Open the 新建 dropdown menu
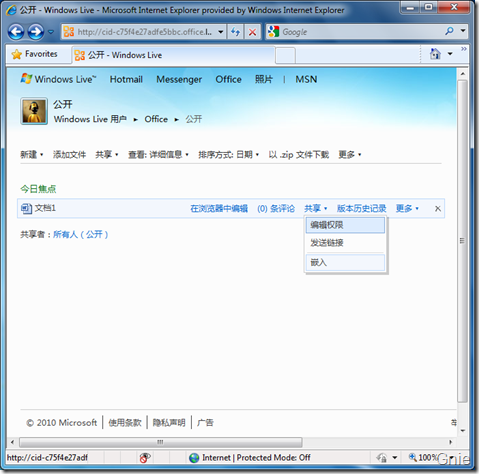 coord(32,155)
